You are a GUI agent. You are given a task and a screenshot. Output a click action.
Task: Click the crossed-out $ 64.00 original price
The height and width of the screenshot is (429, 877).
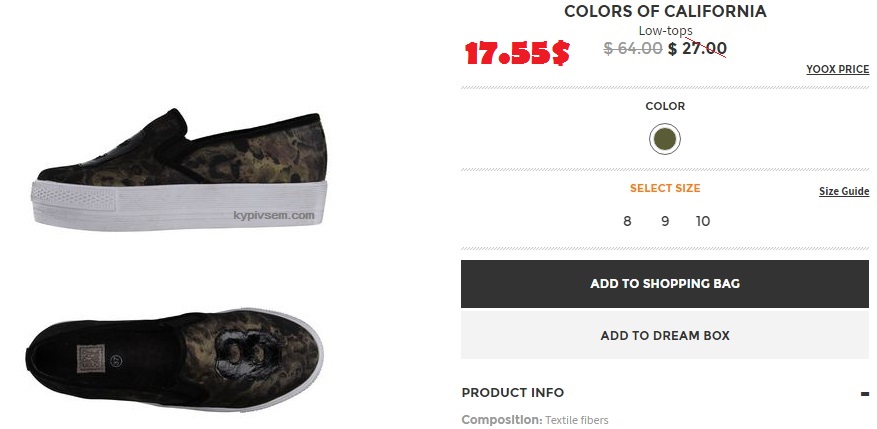(633, 48)
